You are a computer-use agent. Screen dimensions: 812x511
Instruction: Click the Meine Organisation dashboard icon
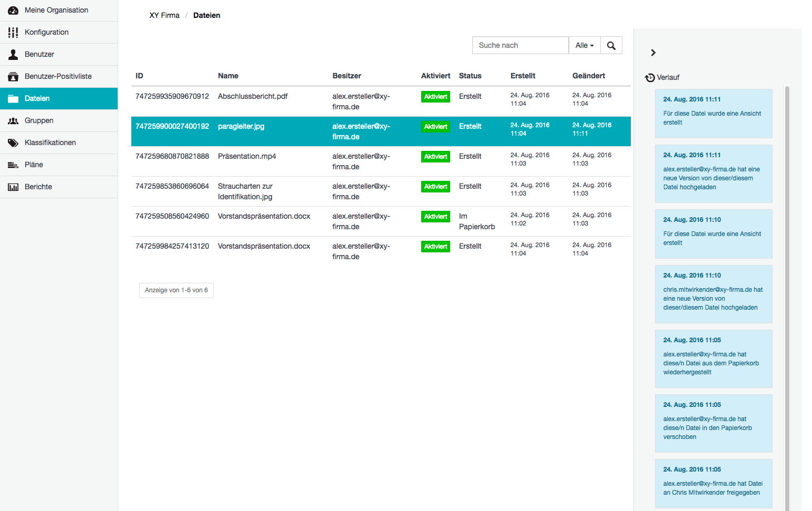point(13,11)
